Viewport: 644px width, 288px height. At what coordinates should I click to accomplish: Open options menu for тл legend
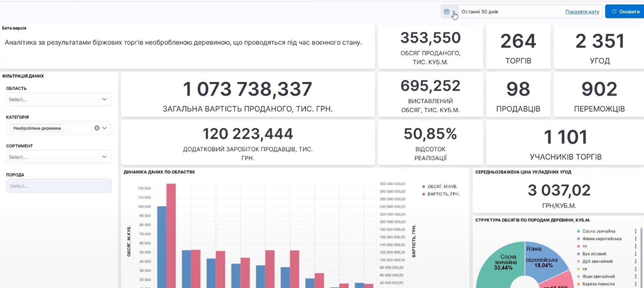636,246
